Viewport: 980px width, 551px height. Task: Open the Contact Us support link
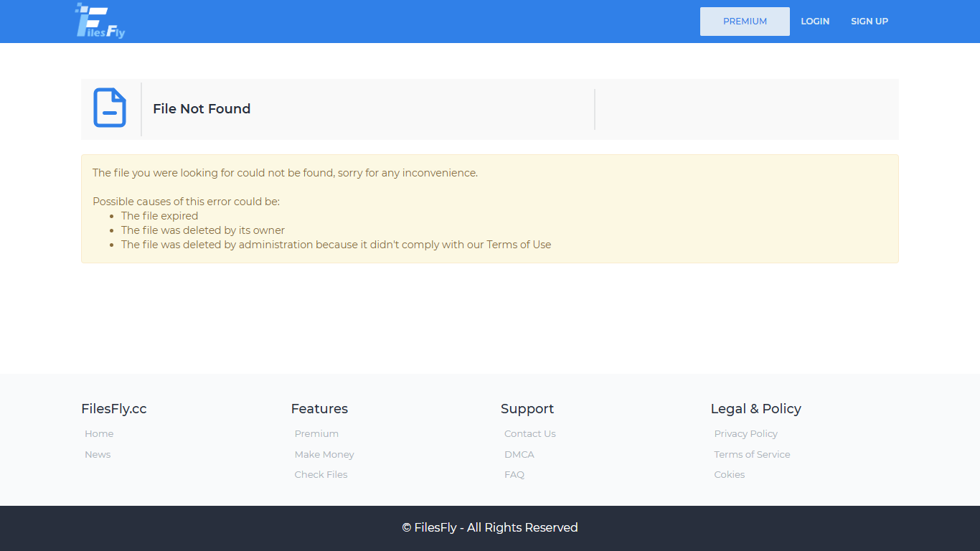(530, 434)
